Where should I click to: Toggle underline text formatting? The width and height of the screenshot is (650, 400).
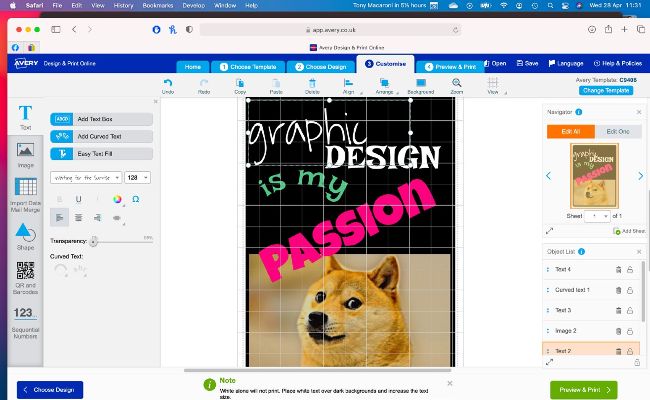point(79,199)
